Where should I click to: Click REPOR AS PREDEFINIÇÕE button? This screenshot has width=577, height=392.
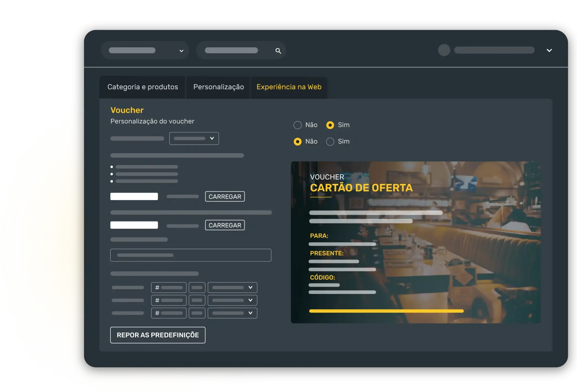(x=157, y=335)
